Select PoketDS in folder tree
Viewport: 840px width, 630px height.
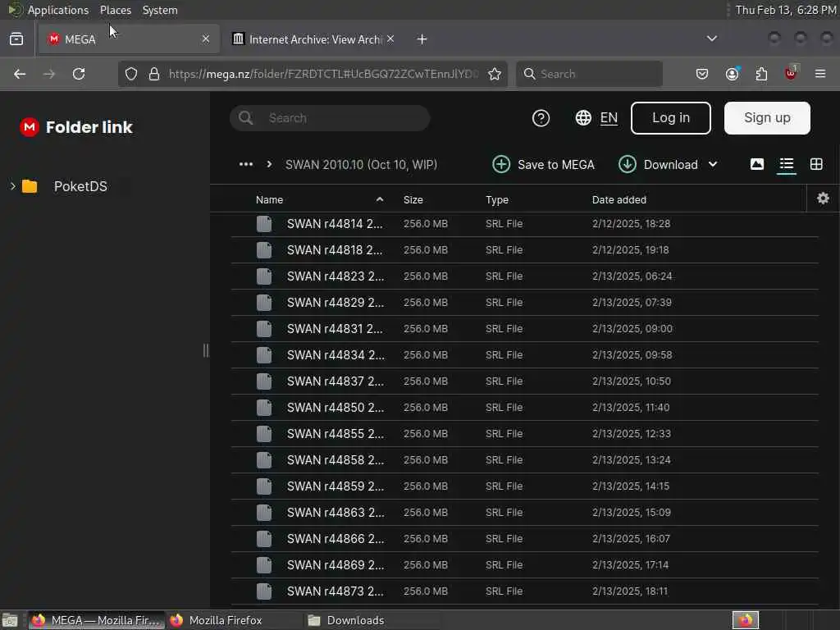click(80, 186)
